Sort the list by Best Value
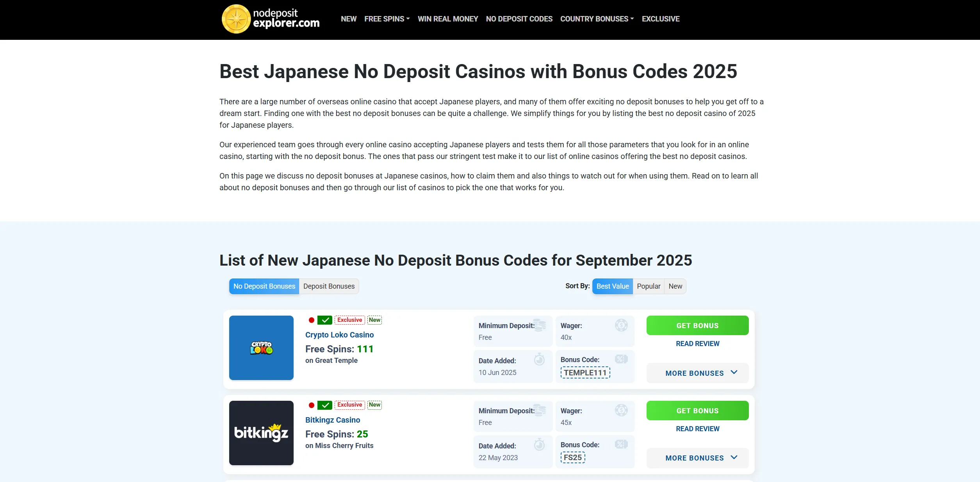Image resolution: width=980 pixels, height=482 pixels. coord(613,286)
